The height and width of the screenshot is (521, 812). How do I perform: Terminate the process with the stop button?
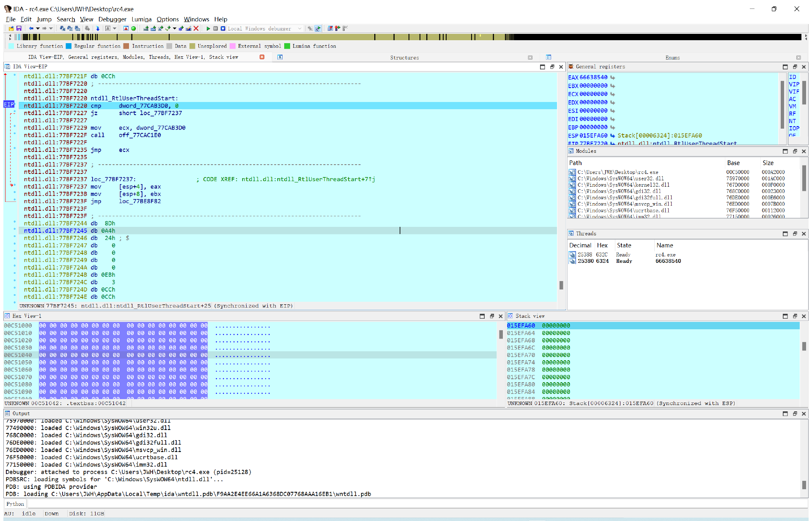tap(223, 28)
